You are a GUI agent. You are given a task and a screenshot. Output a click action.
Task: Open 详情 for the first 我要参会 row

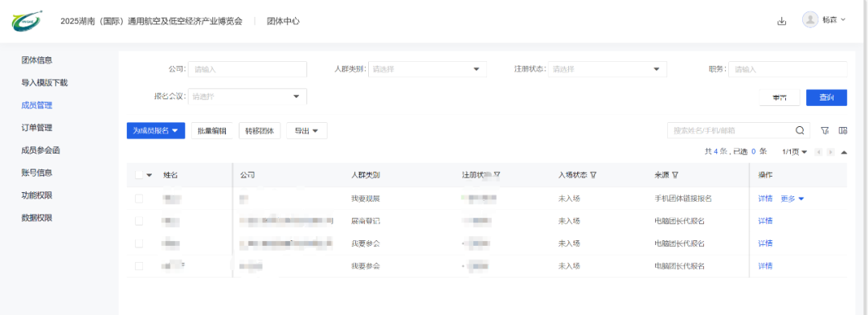765,243
